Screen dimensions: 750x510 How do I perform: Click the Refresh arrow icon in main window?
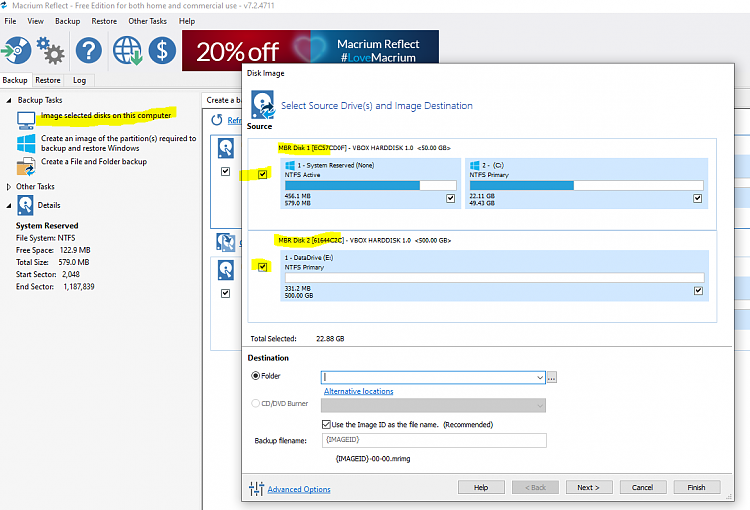pos(217,120)
